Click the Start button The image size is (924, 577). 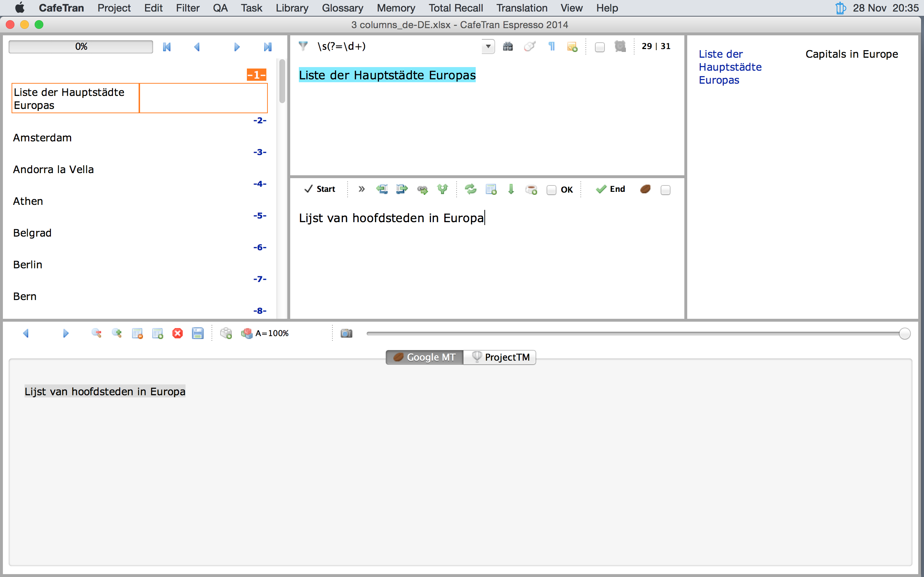319,189
